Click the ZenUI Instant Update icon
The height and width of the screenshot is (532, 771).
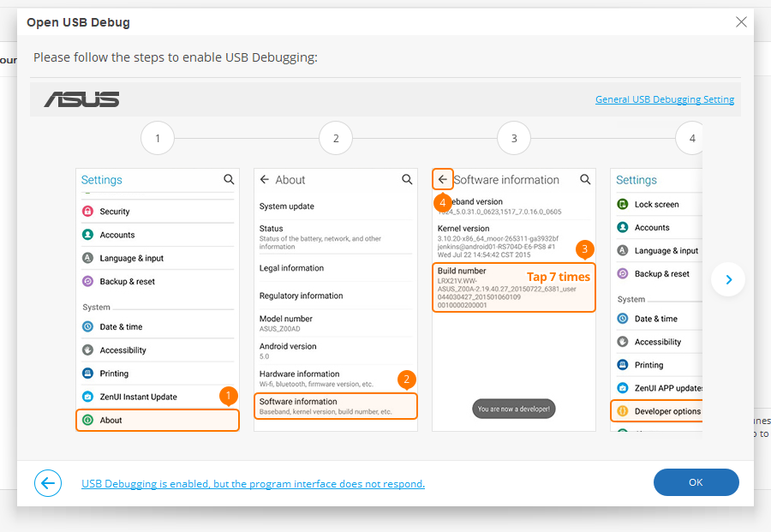(87, 397)
